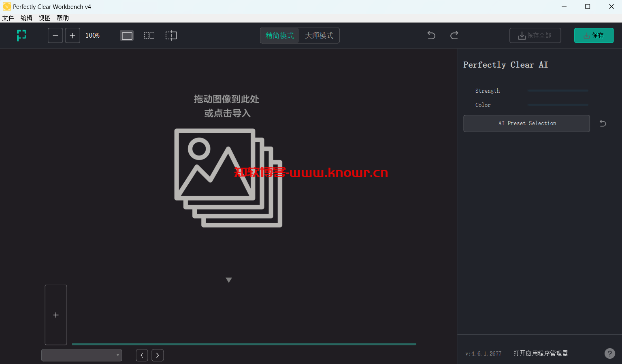Click the 保存全部 button
This screenshot has height=364, width=622.
pos(535,36)
